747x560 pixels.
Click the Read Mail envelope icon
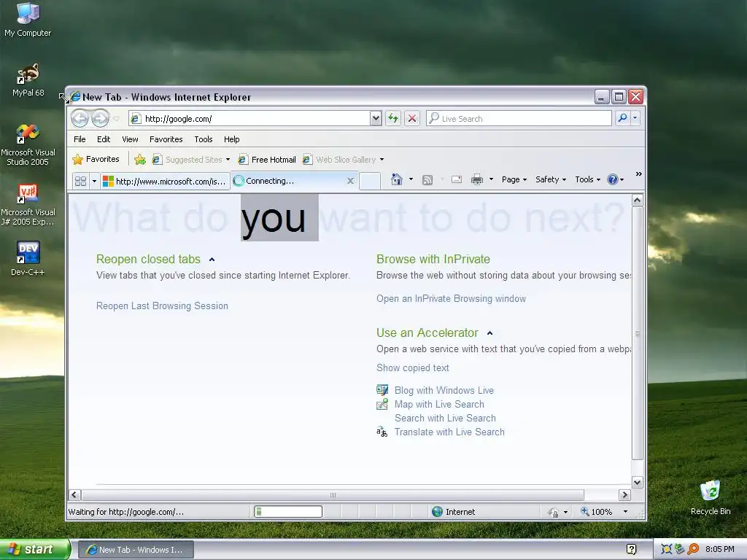pyautogui.click(x=457, y=179)
